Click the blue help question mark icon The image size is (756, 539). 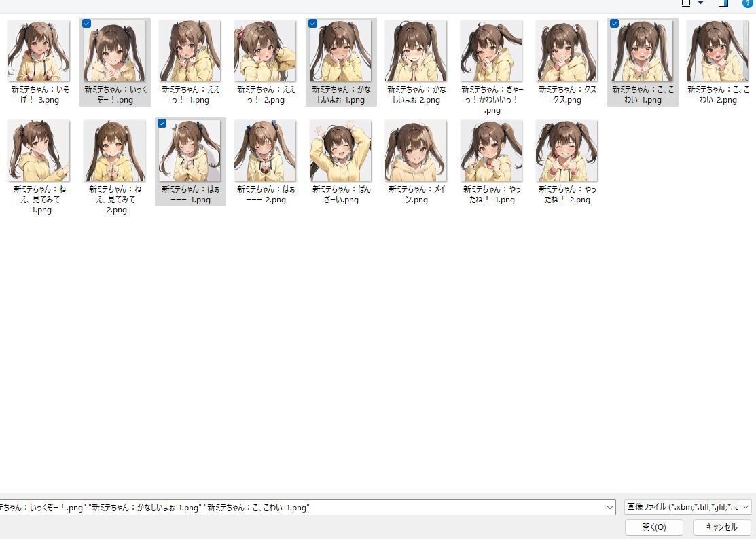coord(748,3)
